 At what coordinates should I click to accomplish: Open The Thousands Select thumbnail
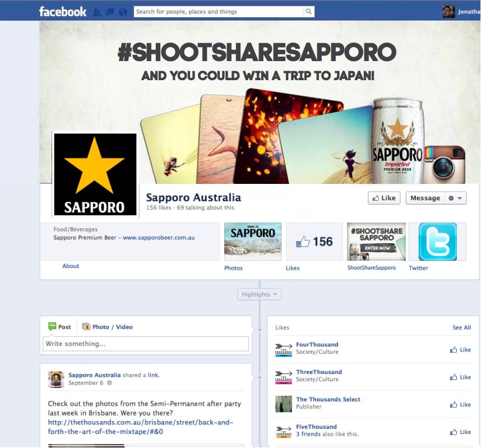[x=284, y=404]
